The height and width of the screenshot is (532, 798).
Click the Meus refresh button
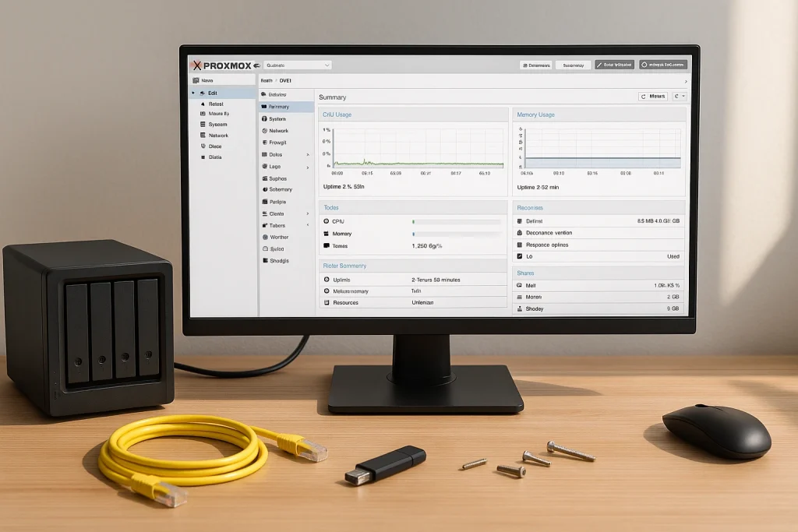click(652, 96)
